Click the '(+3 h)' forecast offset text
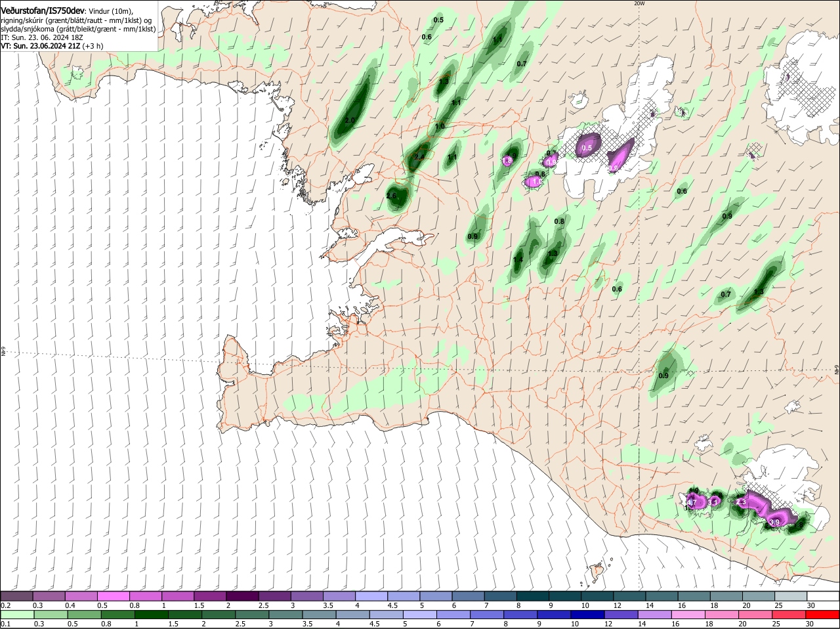 [x=94, y=46]
